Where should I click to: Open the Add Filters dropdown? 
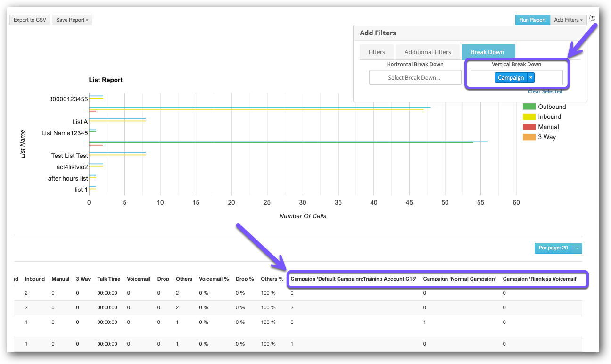point(568,20)
